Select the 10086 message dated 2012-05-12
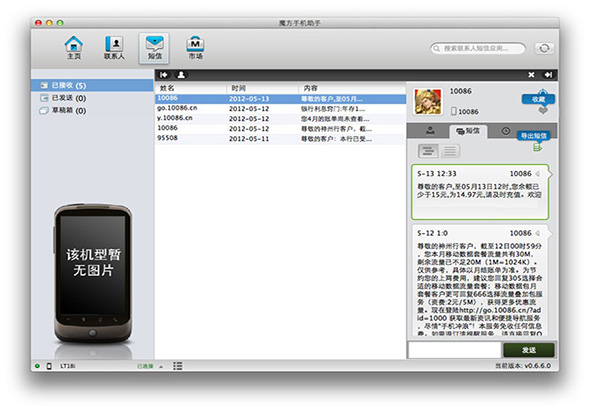Screen dimensions: 590x411 pos(280,128)
